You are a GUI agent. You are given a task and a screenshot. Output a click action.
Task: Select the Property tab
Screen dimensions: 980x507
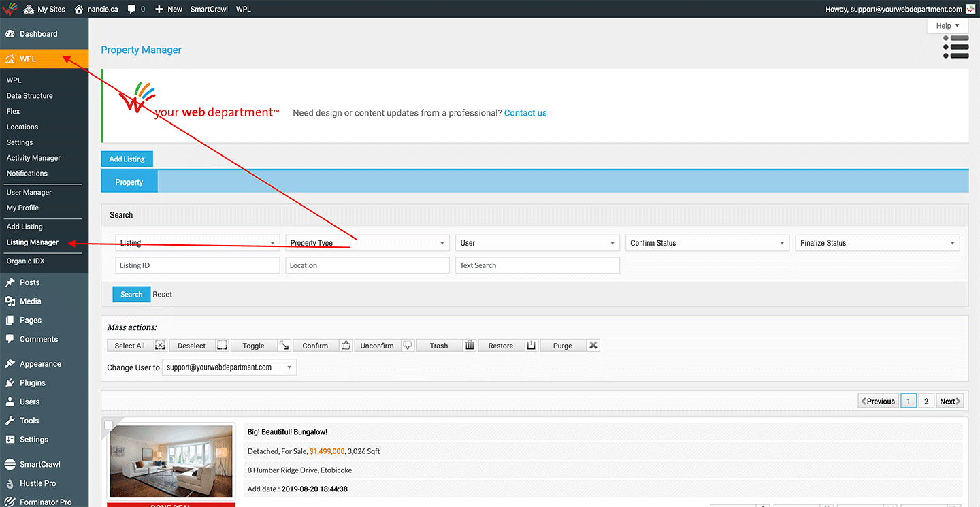coord(129,182)
